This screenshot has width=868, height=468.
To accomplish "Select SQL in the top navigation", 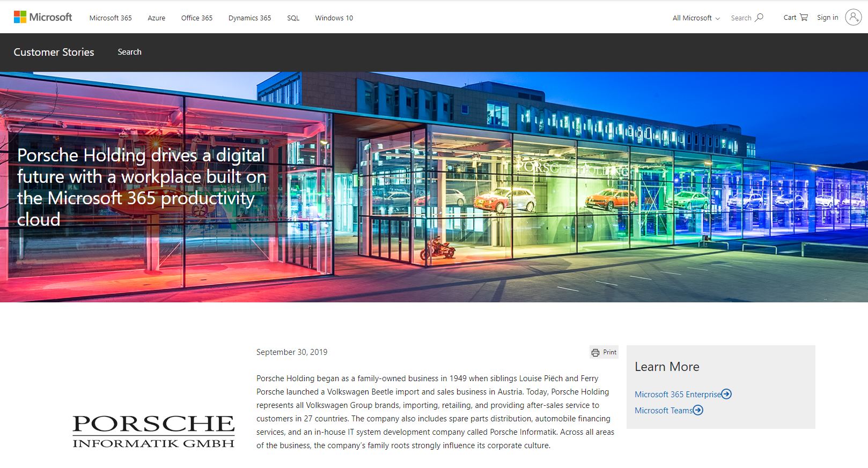I will click(x=293, y=18).
